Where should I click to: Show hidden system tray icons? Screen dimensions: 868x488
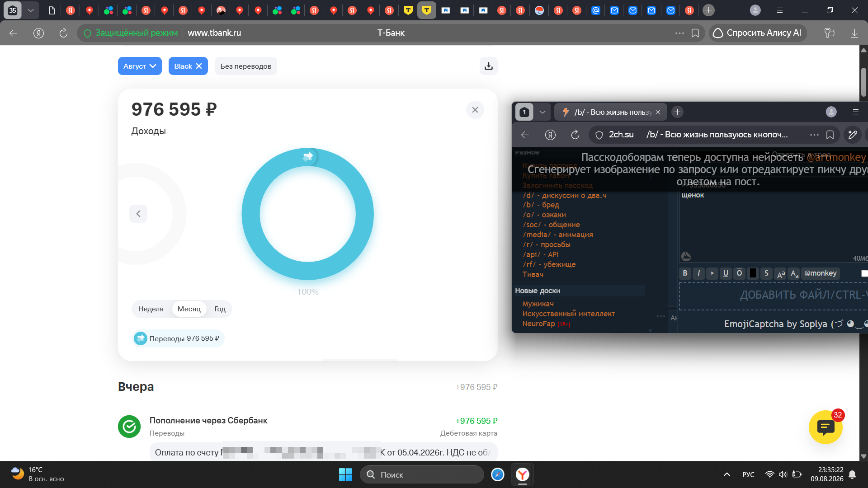pyautogui.click(x=726, y=474)
